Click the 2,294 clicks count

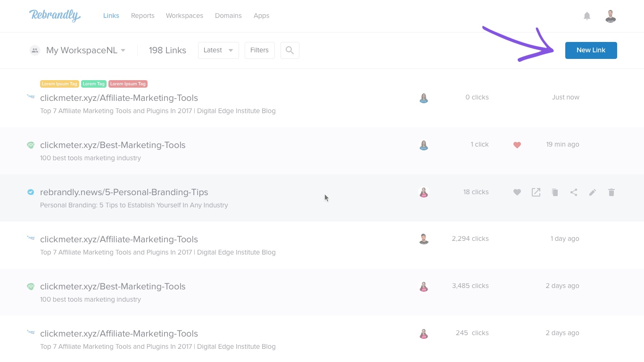(471, 239)
